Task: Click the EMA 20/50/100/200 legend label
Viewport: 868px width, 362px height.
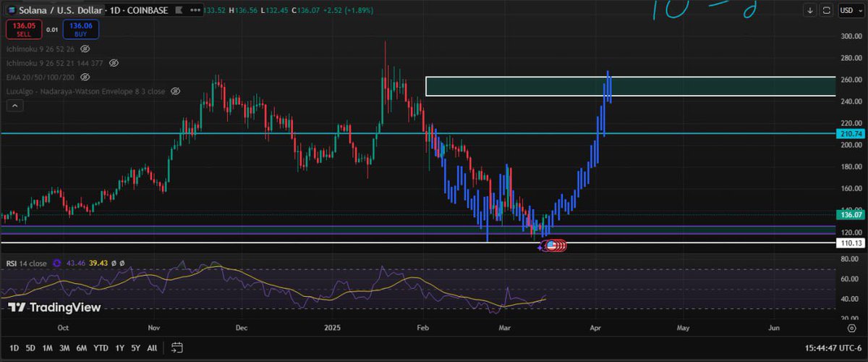Action: 41,77
